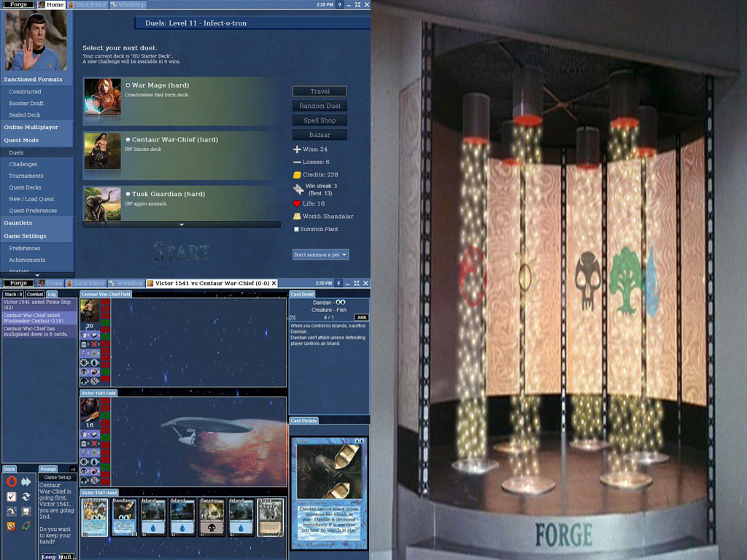Expand the sidebar menu with bottom arrow
747x560 pixels.
(36, 275)
